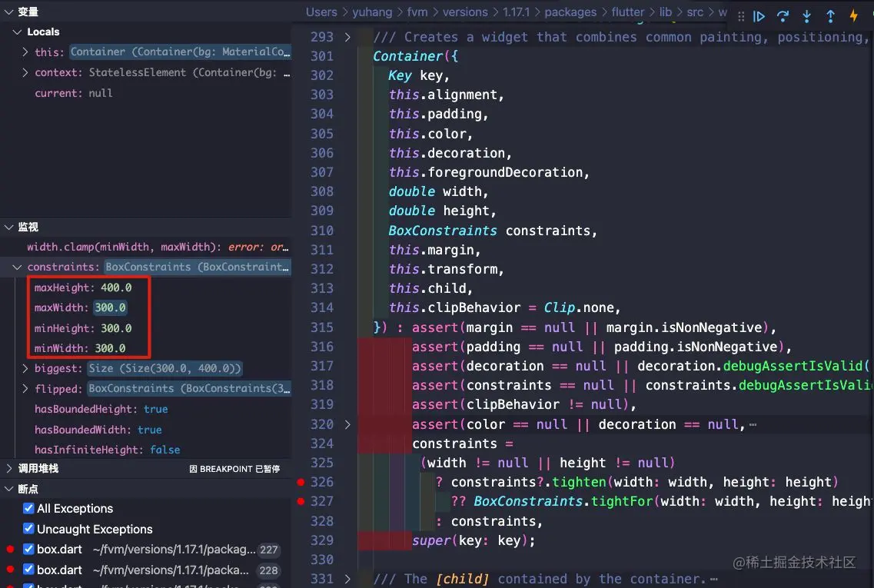Collapse the constraints variable in Watch
This screenshot has height=588, width=874.
coord(17,267)
